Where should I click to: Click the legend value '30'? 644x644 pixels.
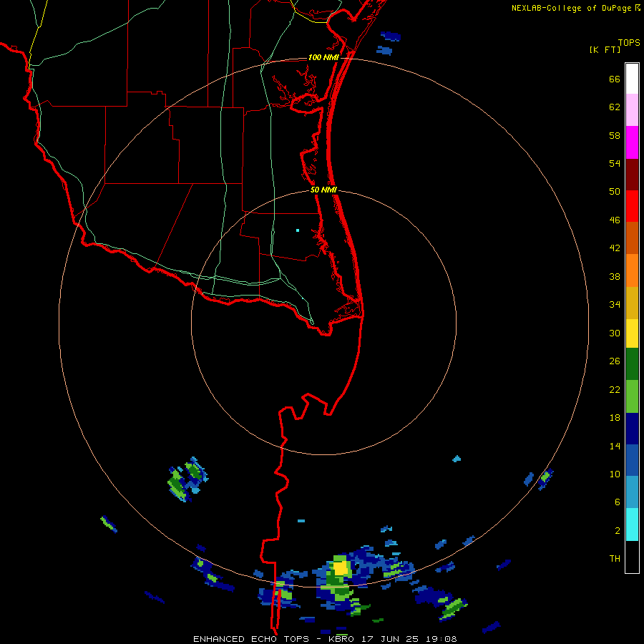[x=615, y=333]
